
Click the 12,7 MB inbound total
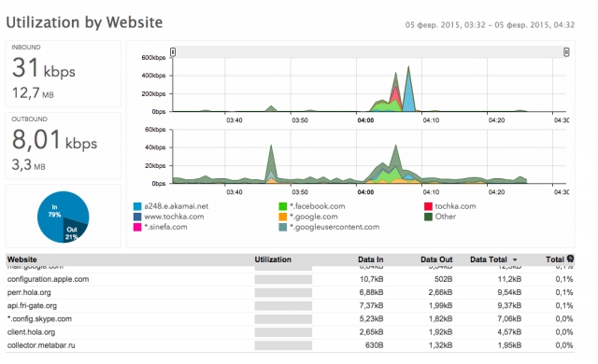click(33, 93)
